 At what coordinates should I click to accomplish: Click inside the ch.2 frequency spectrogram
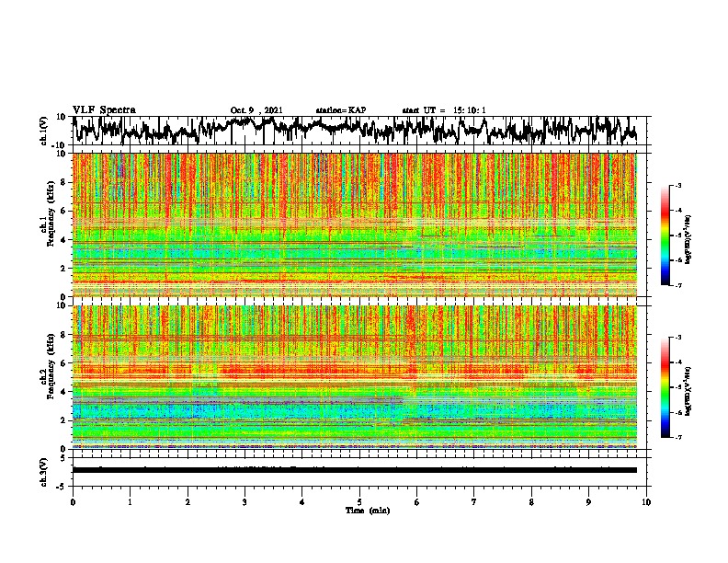click(x=355, y=377)
